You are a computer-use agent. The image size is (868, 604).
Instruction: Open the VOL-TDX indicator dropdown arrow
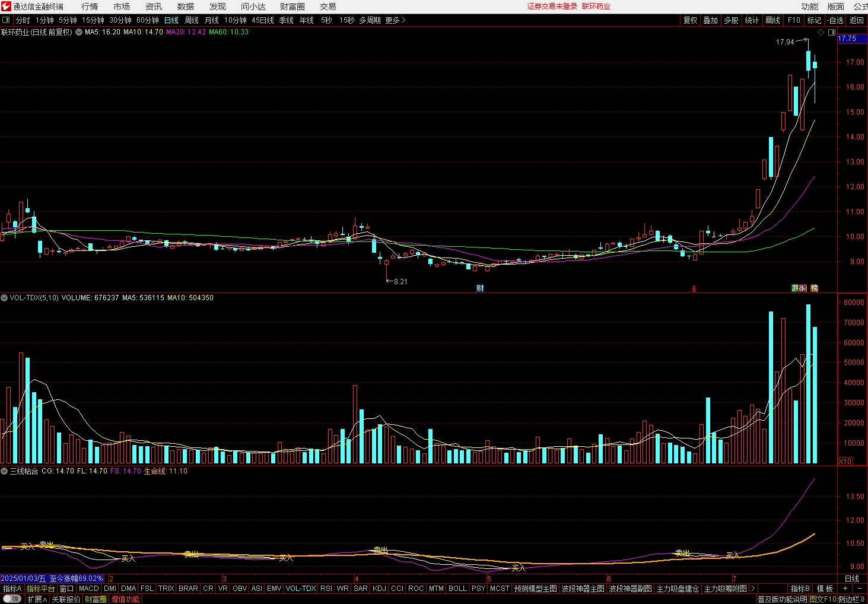[x=4, y=298]
